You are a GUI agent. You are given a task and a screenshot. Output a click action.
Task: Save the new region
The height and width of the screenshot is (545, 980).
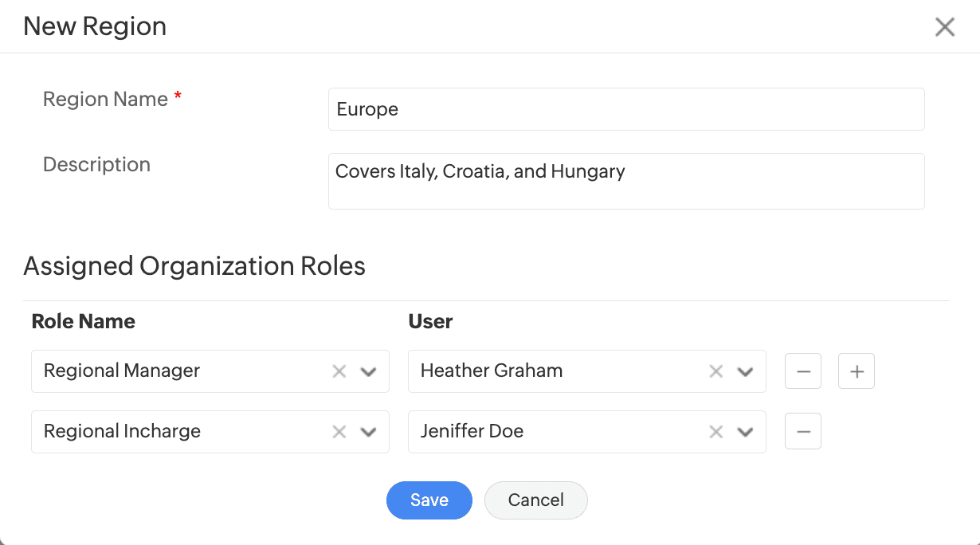429,500
